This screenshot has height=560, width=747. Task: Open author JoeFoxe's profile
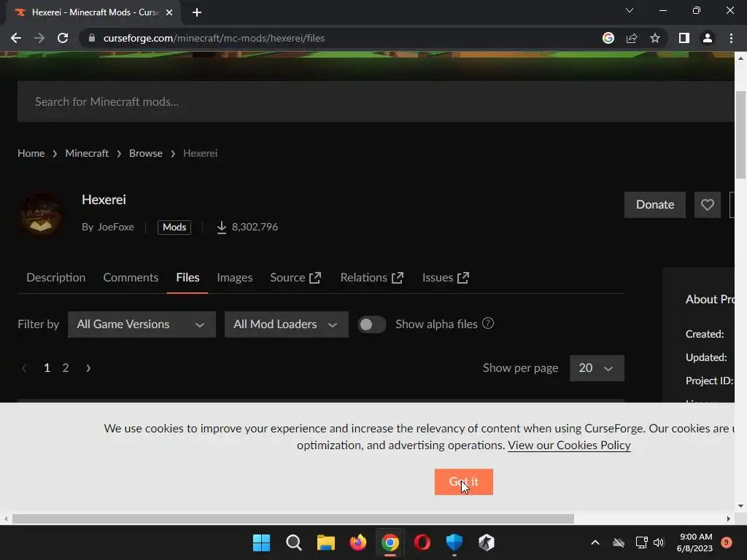(x=115, y=227)
